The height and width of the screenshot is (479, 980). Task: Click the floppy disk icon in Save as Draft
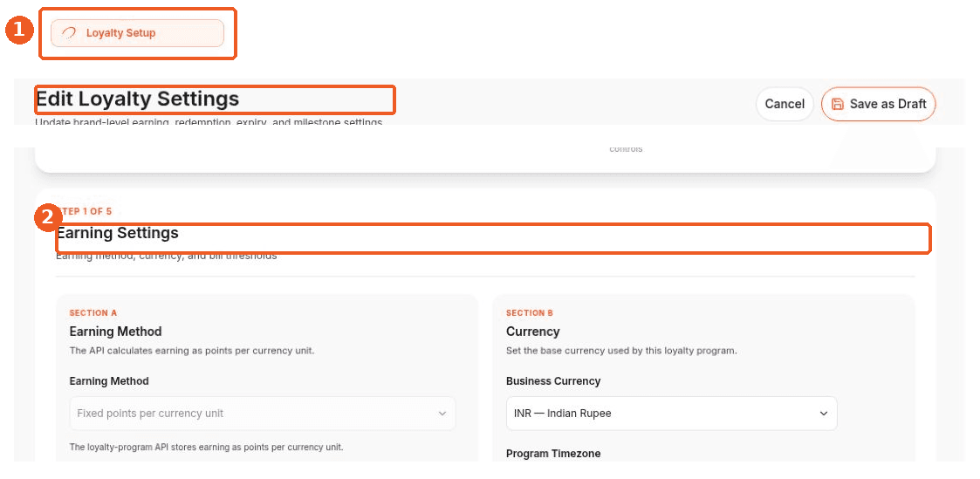[x=838, y=104]
